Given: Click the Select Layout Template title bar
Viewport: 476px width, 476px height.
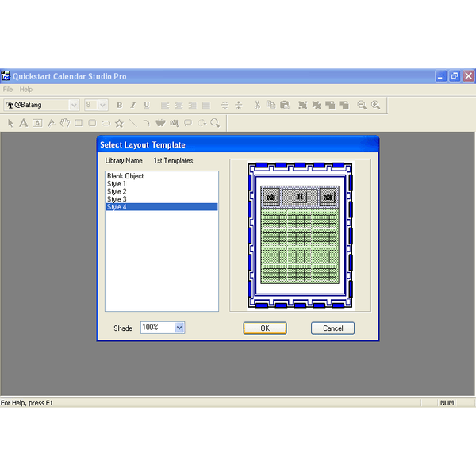Looking at the screenshot, I should coord(238,145).
